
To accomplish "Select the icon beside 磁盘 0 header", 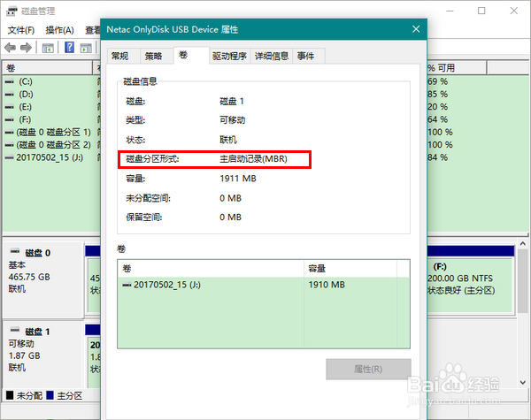I will (15, 251).
